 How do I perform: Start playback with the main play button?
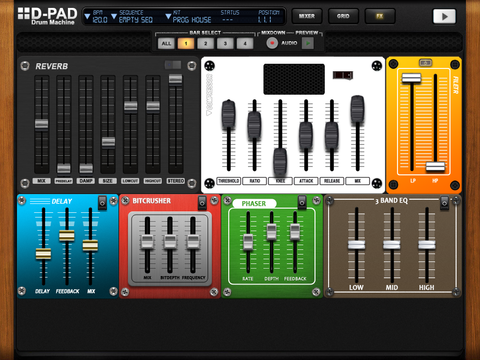(x=444, y=16)
